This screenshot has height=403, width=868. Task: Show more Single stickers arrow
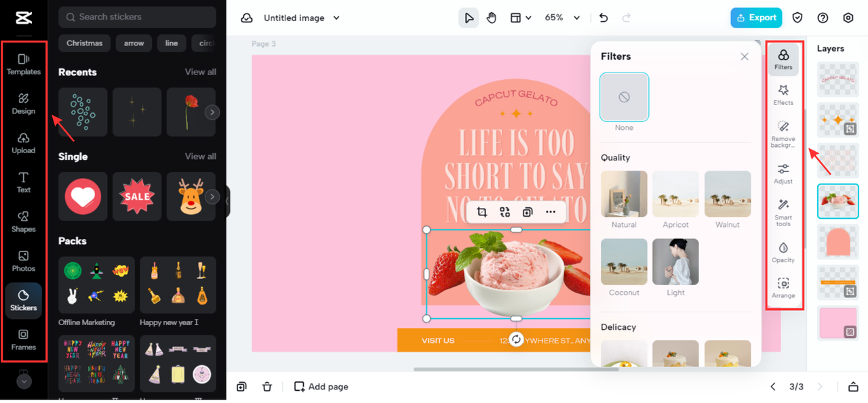pos(212,197)
